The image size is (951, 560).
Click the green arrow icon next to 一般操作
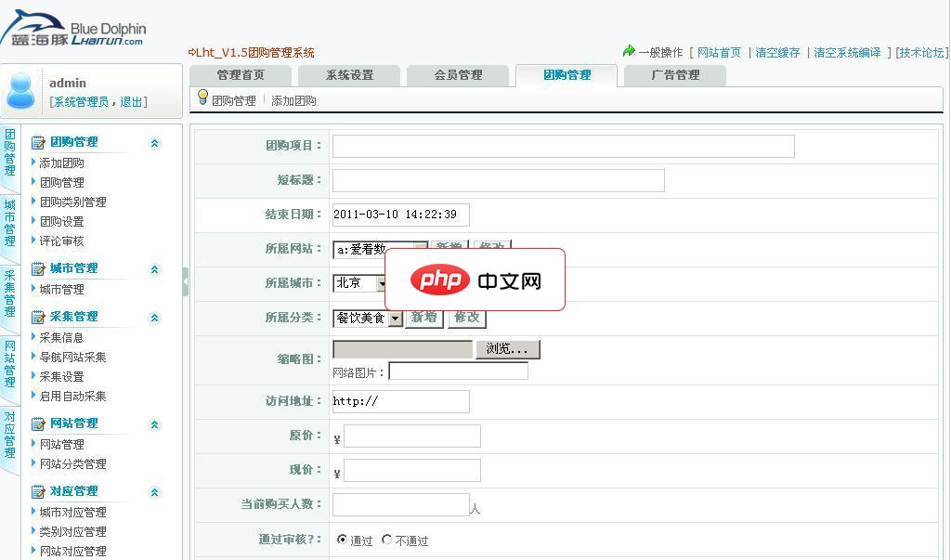pyautogui.click(x=630, y=52)
